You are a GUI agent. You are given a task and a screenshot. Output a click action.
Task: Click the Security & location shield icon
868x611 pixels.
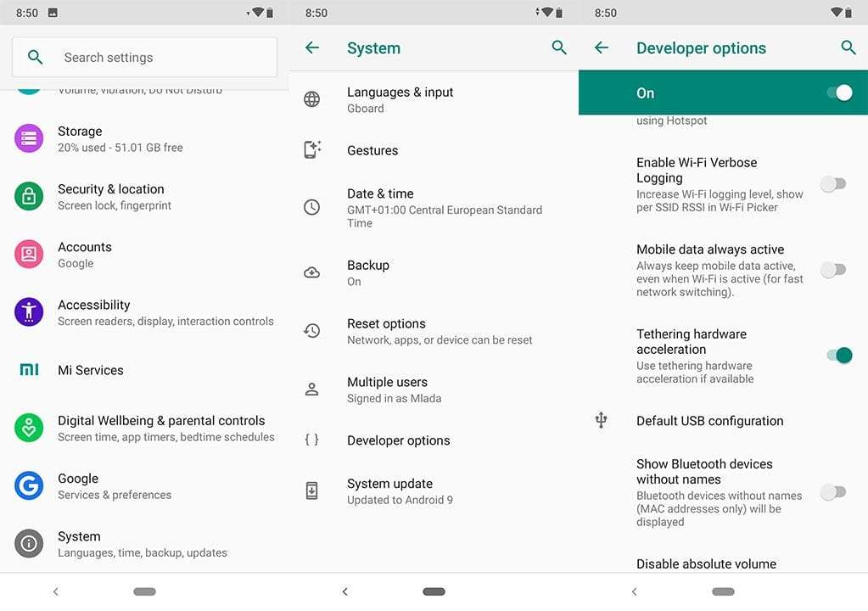28,196
